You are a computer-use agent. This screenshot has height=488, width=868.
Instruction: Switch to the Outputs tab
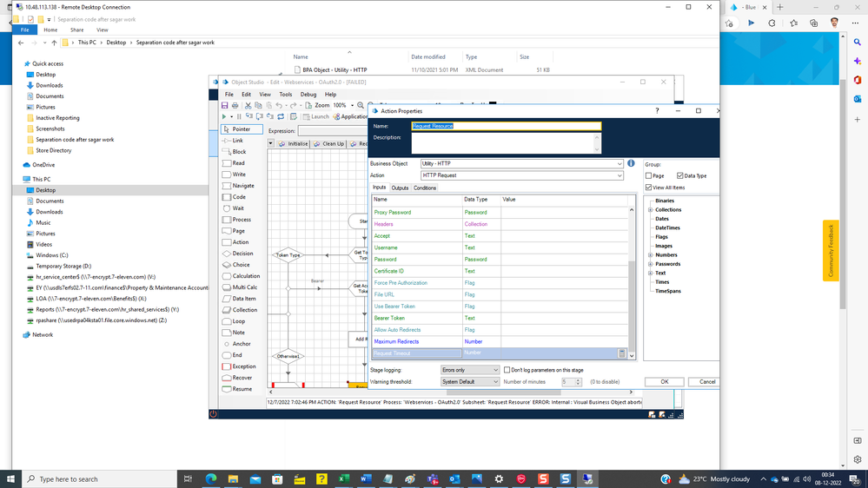(x=400, y=188)
